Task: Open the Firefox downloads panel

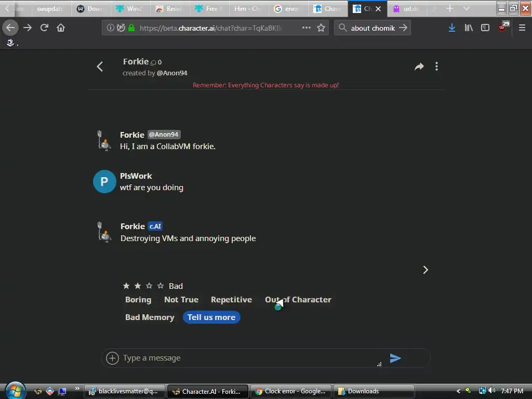Action: 451,28
